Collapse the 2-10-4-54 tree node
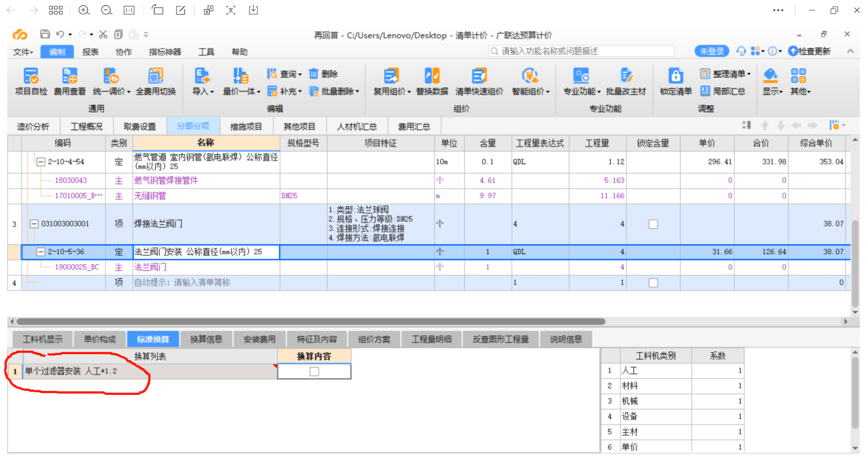This screenshot has width=868, height=456. (41, 161)
